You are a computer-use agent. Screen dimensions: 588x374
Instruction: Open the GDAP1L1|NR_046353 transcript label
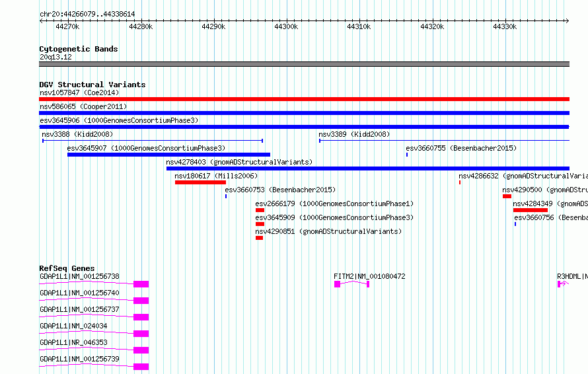[73, 342]
